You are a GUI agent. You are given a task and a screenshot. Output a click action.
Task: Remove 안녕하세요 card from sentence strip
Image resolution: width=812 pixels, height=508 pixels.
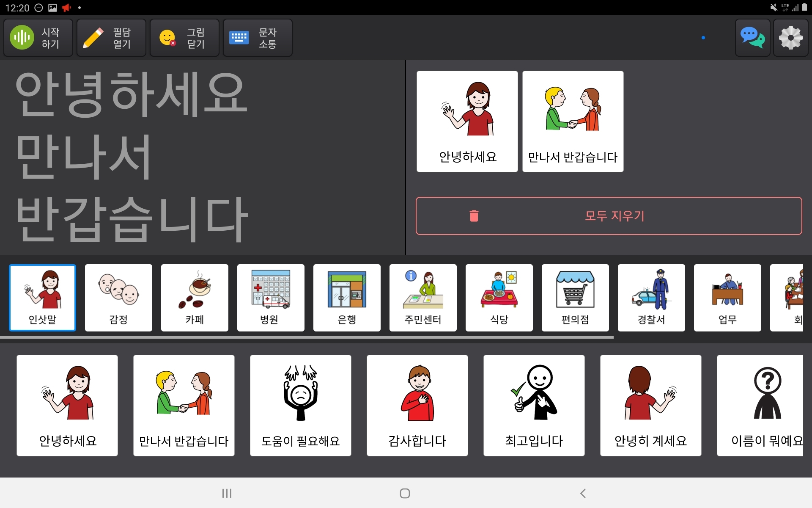[467, 121]
